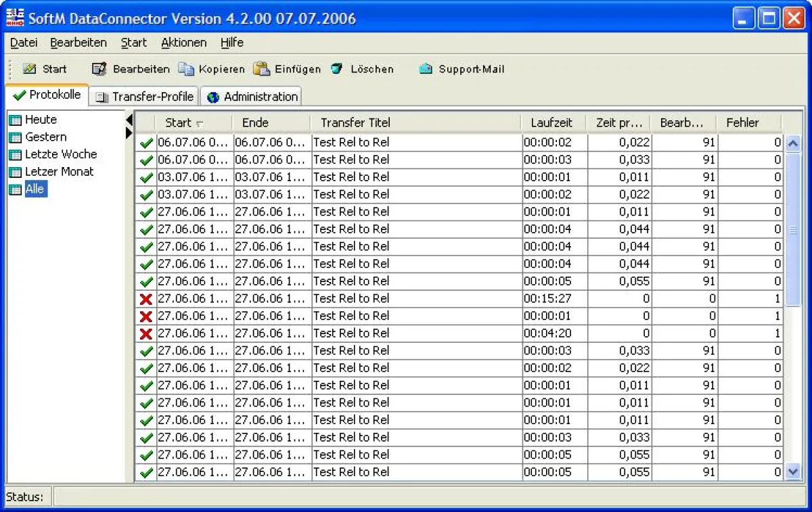Open Support-Mail via its envelope icon

click(x=426, y=68)
